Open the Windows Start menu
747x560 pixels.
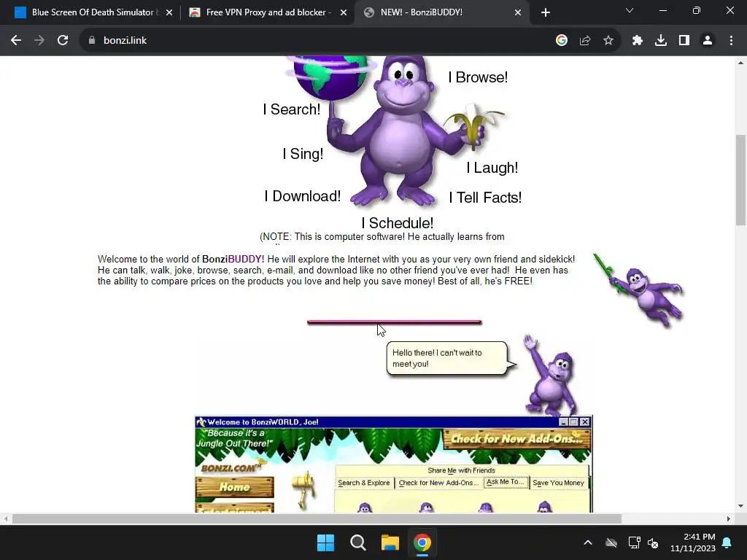pyautogui.click(x=326, y=542)
